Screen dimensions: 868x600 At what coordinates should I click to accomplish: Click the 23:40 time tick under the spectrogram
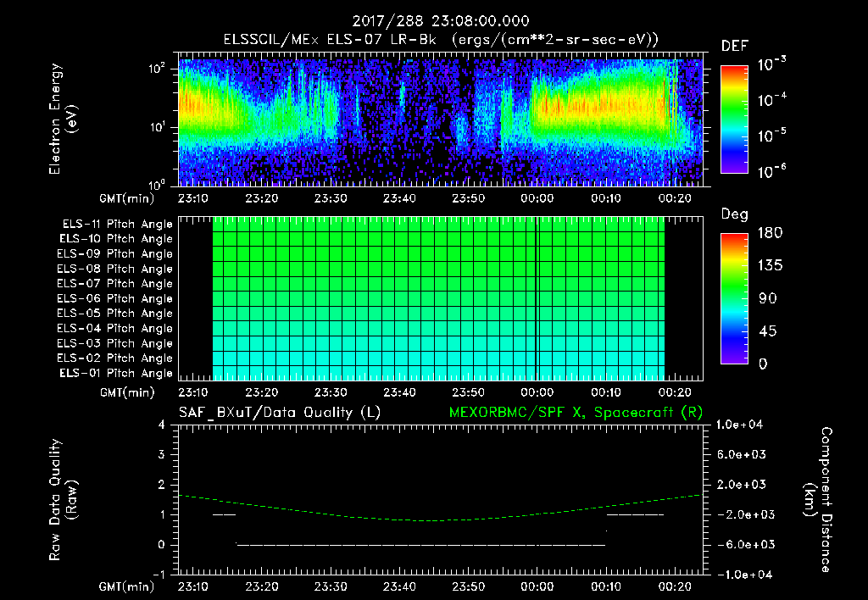pos(399,198)
